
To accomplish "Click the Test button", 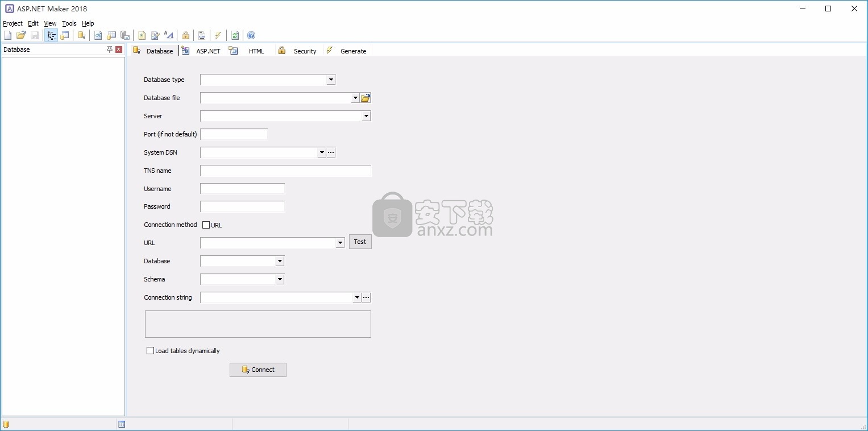I will 360,242.
